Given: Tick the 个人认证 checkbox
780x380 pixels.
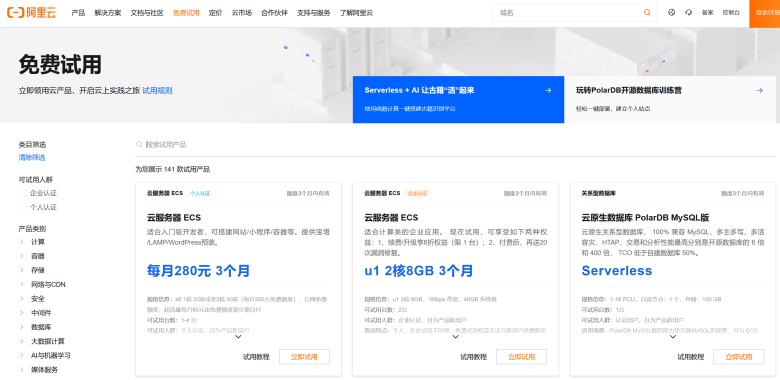Looking at the screenshot, I should [22, 207].
